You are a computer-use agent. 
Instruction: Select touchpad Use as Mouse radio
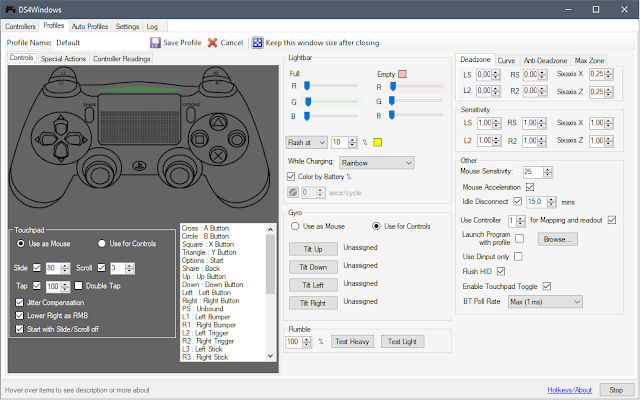(20, 244)
